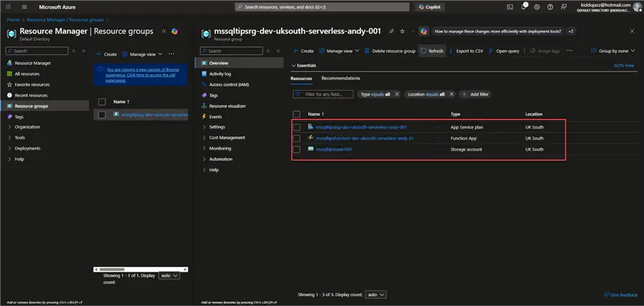Open Resource visualizer

click(228, 106)
